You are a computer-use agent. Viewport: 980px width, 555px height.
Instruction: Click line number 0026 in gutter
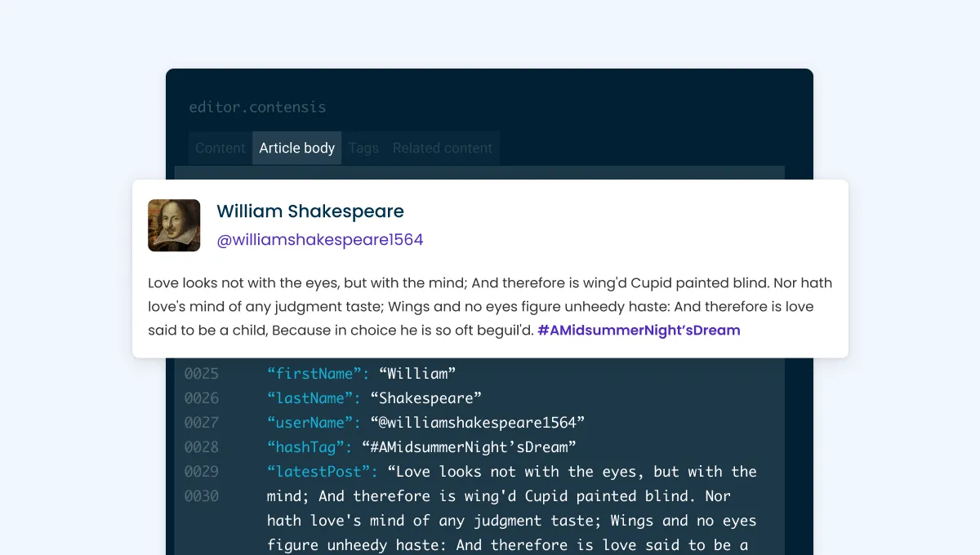coord(202,398)
